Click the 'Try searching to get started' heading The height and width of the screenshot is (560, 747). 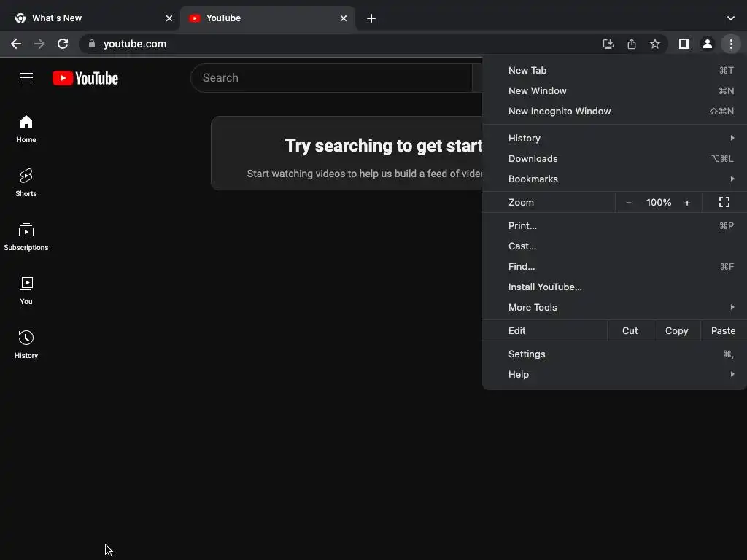click(384, 146)
